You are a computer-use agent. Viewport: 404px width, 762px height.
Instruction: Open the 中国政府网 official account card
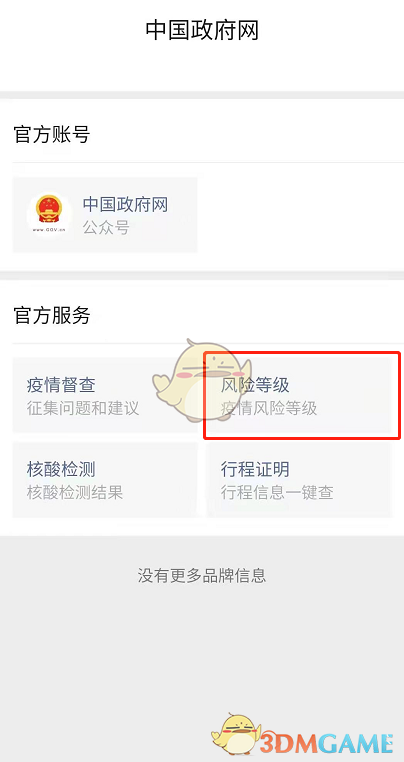coord(105,215)
